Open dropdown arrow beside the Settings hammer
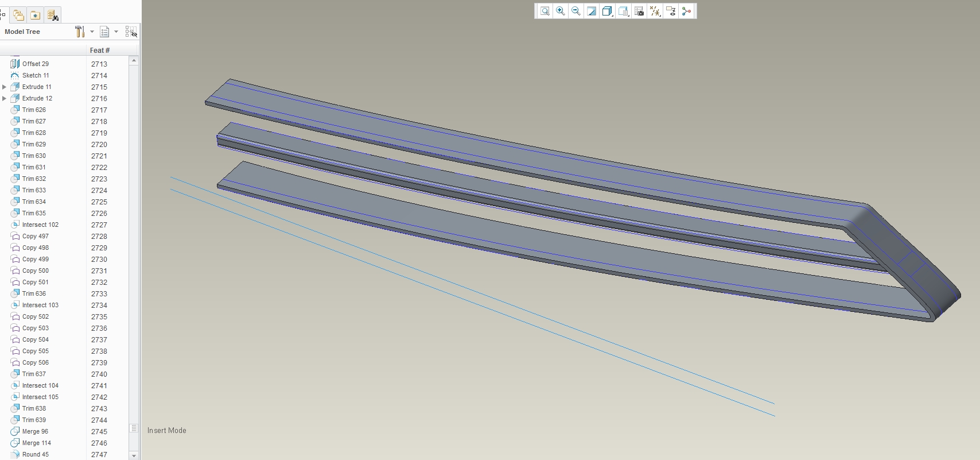Viewport: 980px width, 460px height. click(x=92, y=32)
